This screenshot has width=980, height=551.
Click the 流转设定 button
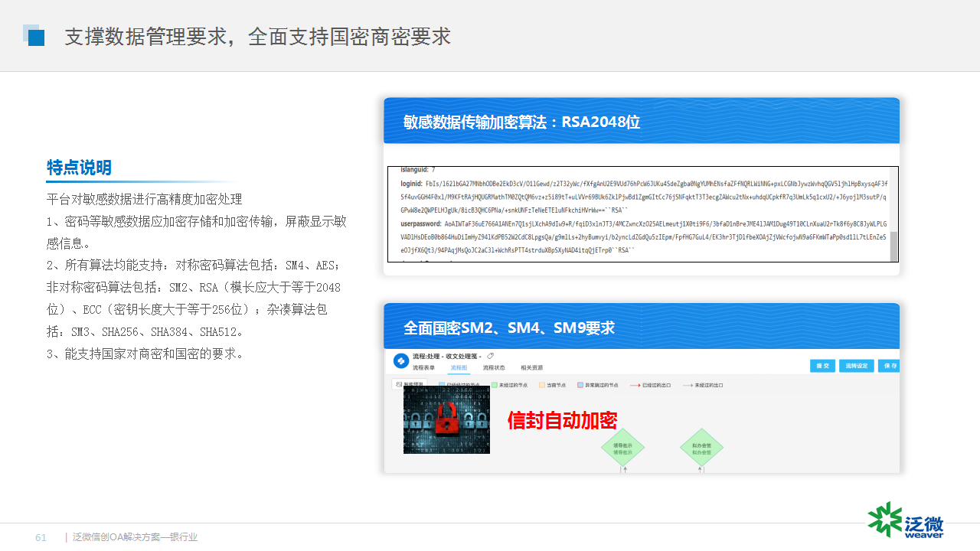[x=856, y=366]
